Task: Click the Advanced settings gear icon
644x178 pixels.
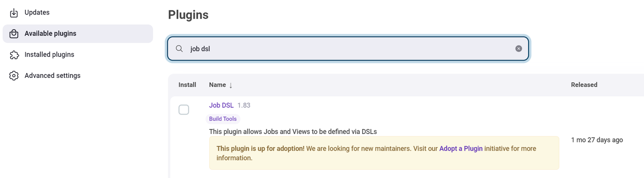Action: pyautogui.click(x=14, y=76)
